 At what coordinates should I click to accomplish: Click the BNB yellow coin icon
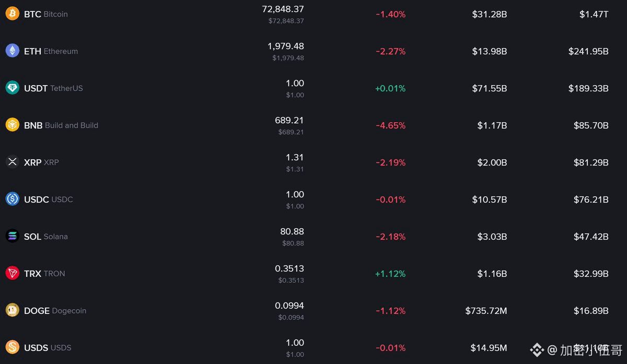13,125
